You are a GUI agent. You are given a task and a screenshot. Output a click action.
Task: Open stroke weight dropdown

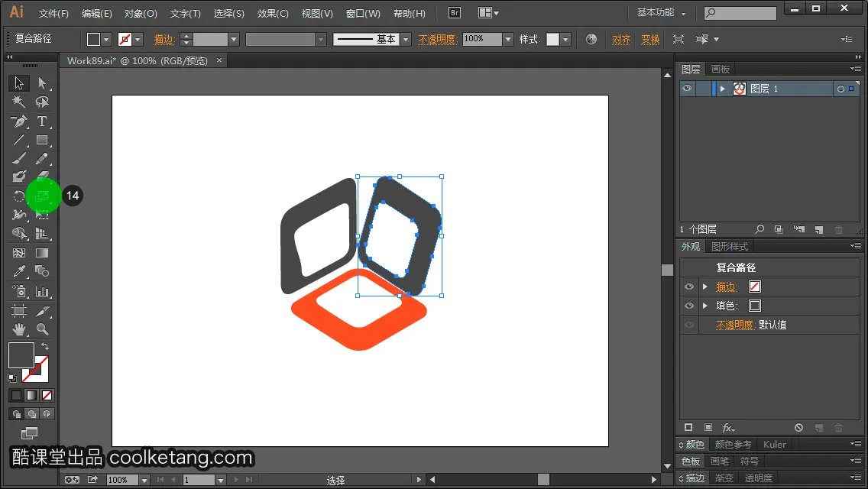[x=234, y=39]
